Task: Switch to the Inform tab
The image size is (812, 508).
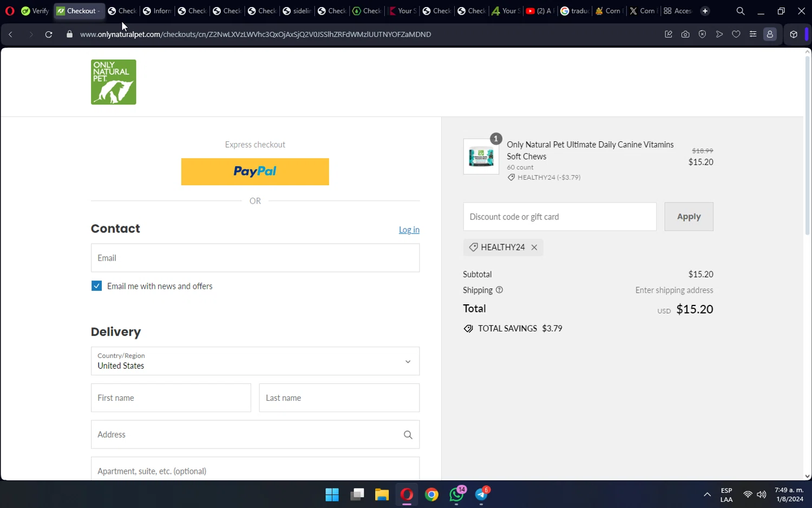Action: tap(157, 11)
